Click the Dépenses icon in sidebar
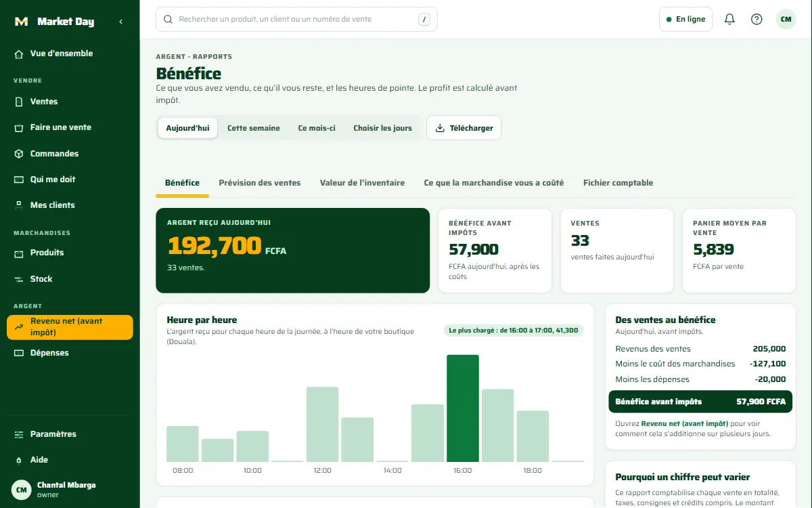 click(19, 353)
